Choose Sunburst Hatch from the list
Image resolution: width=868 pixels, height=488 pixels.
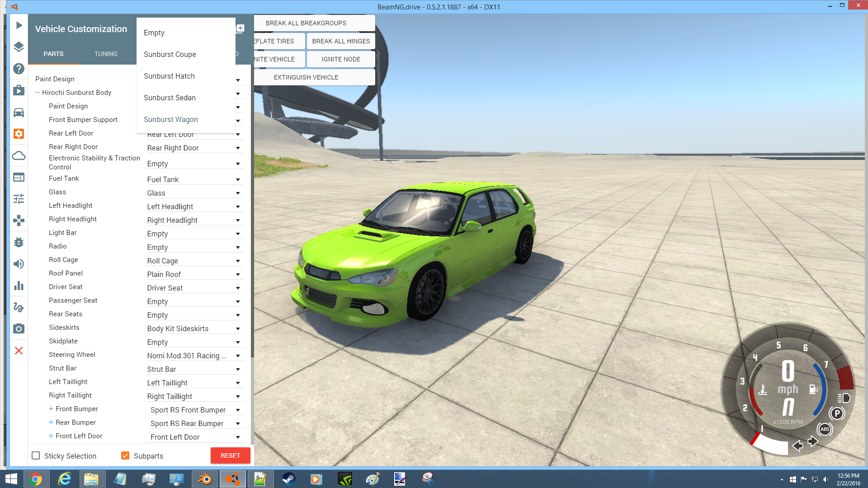point(186,76)
